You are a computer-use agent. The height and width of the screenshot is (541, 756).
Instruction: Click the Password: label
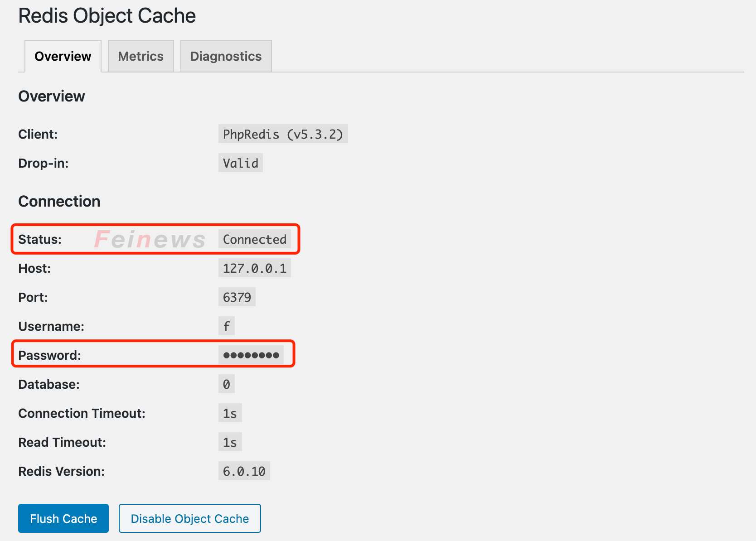50,355
